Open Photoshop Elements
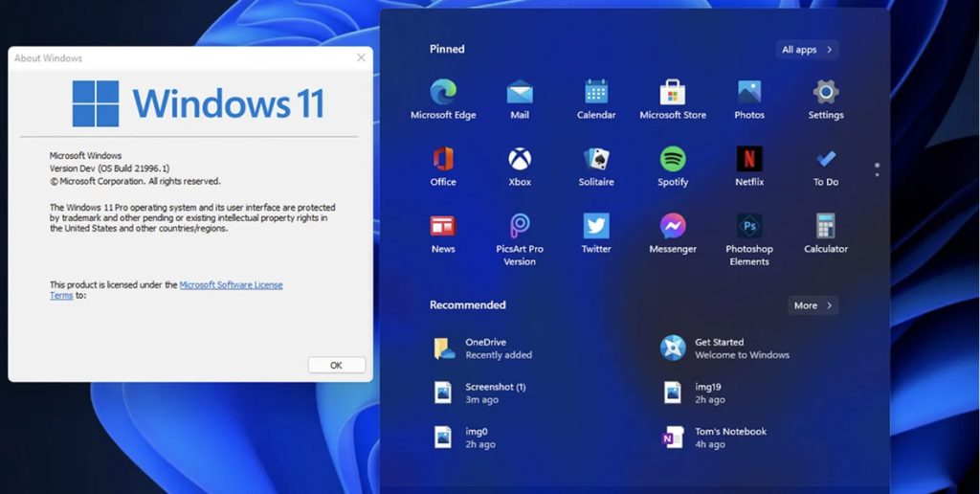 [749, 239]
